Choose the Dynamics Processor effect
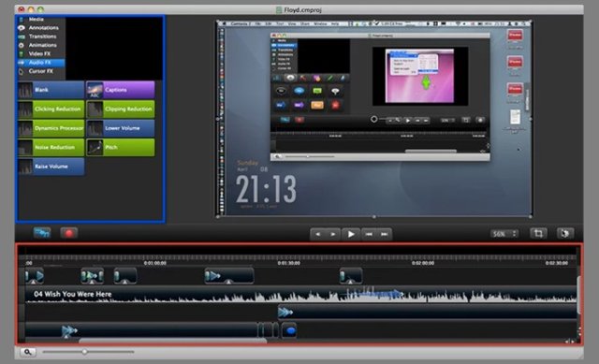 [51, 128]
